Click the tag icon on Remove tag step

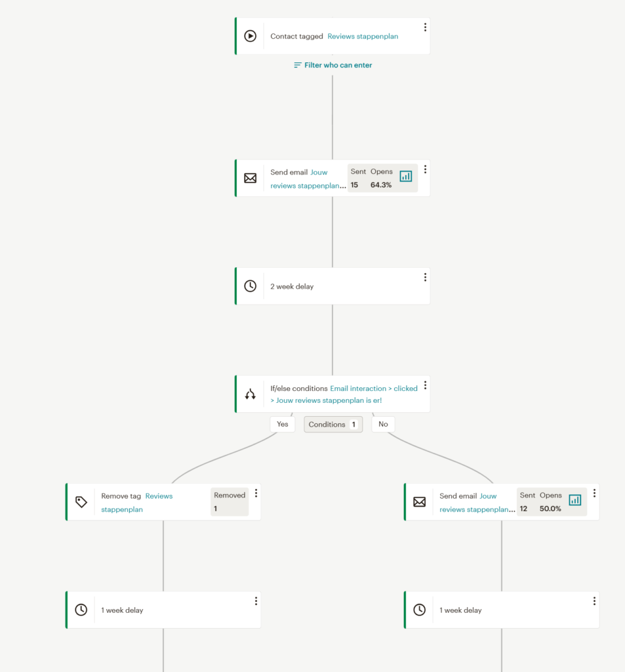click(81, 502)
